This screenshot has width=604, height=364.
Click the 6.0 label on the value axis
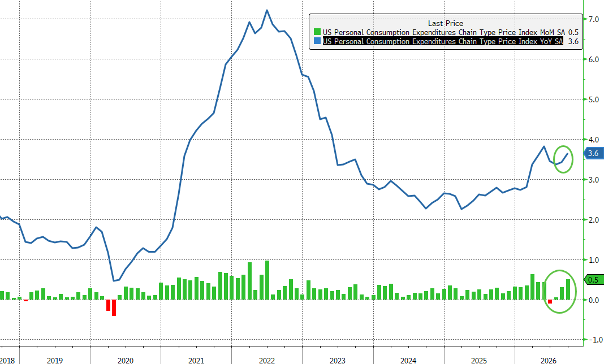(594, 59)
